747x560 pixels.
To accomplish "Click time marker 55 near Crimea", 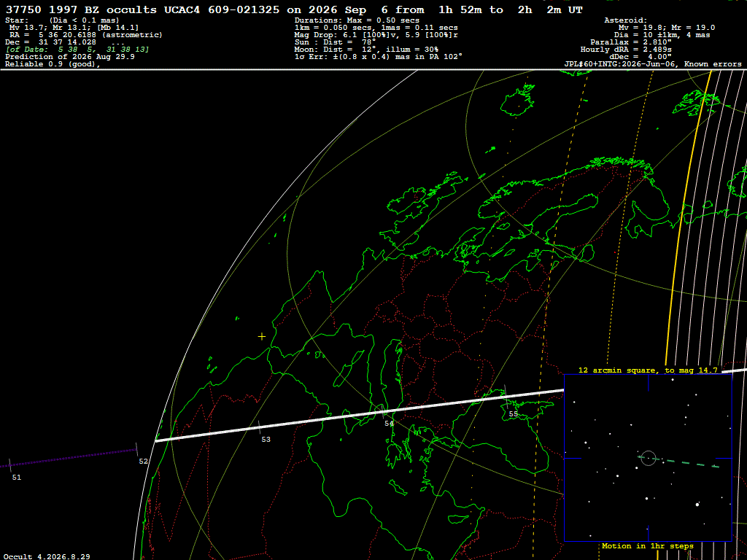I will click(x=513, y=414).
